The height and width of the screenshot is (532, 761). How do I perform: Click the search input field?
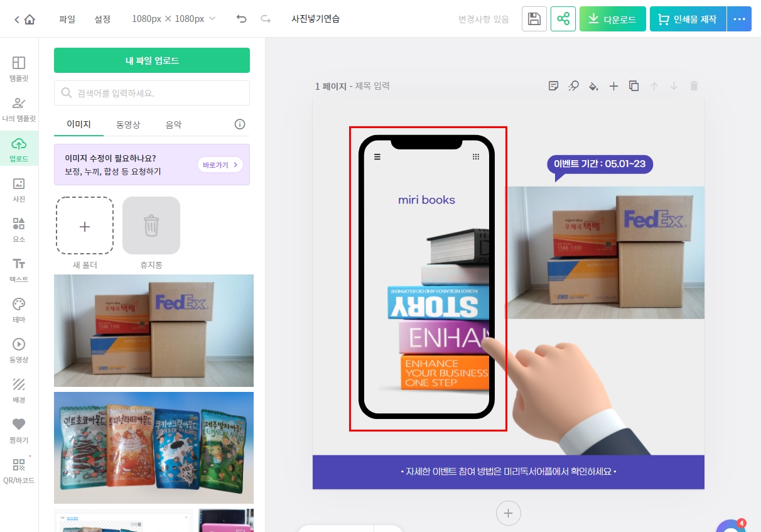151,92
